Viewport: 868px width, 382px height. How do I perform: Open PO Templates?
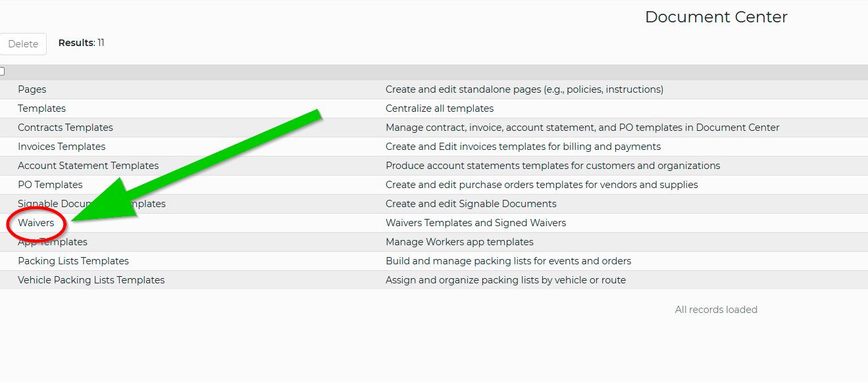pyautogui.click(x=50, y=185)
